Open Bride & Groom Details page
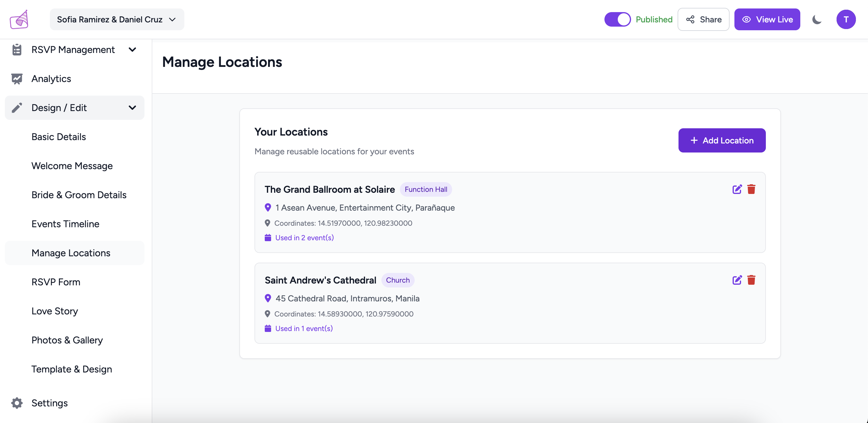Viewport: 868px width, 423px height. [x=74, y=195]
